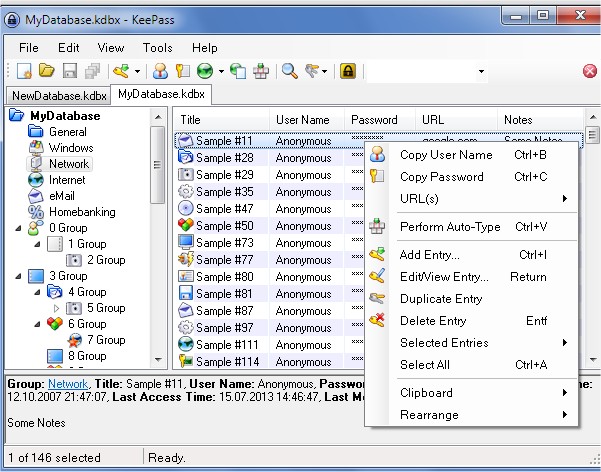Viewport: 601px width, 472px height.
Task: Switch to the NewDatabase.kdbx tab
Action: [x=58, y=95]
